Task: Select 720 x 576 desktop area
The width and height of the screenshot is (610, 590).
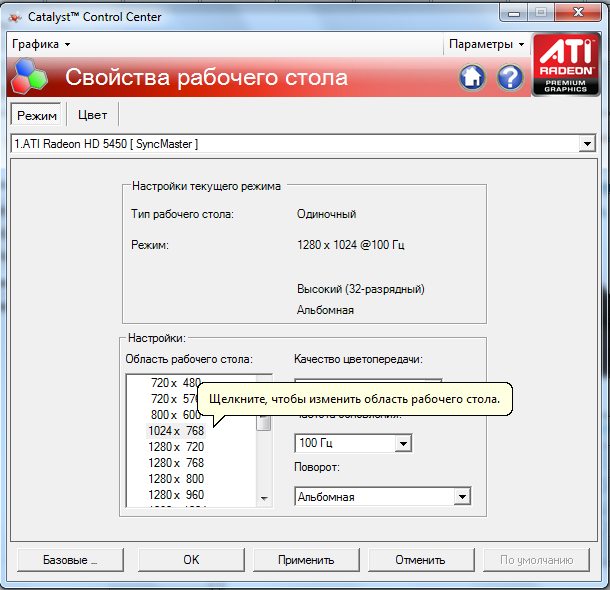Action: 176,399
